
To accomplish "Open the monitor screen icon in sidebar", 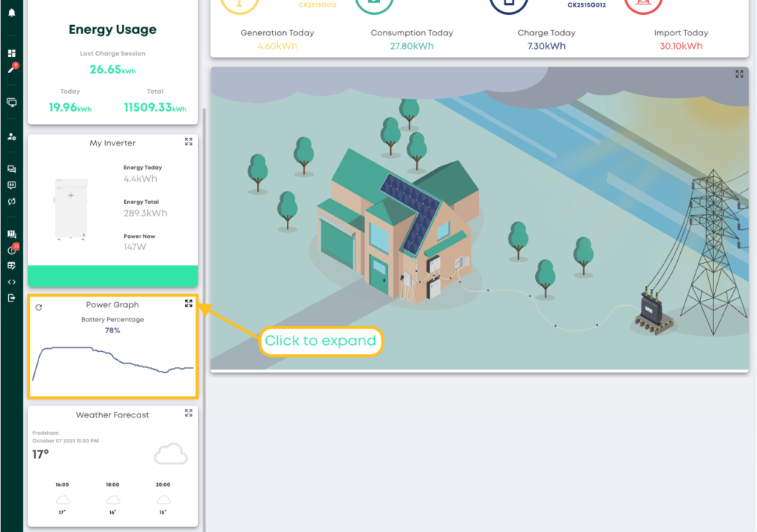I will 11,103.
